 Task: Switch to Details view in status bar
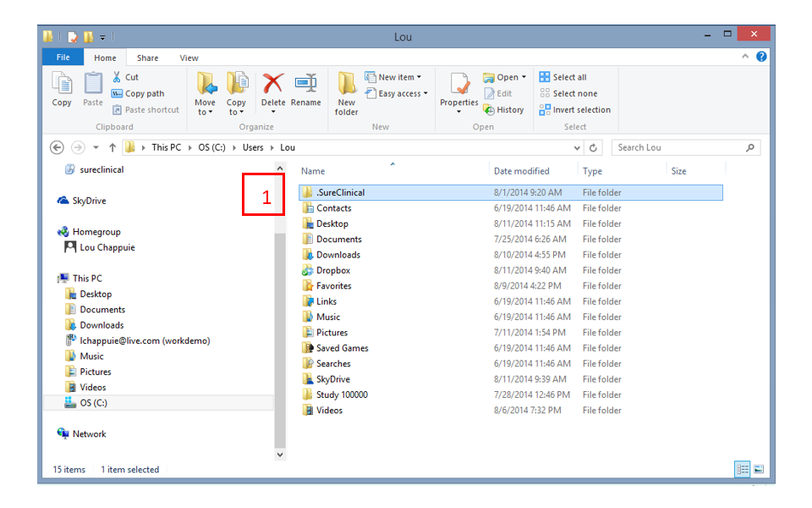coord(743,469)
